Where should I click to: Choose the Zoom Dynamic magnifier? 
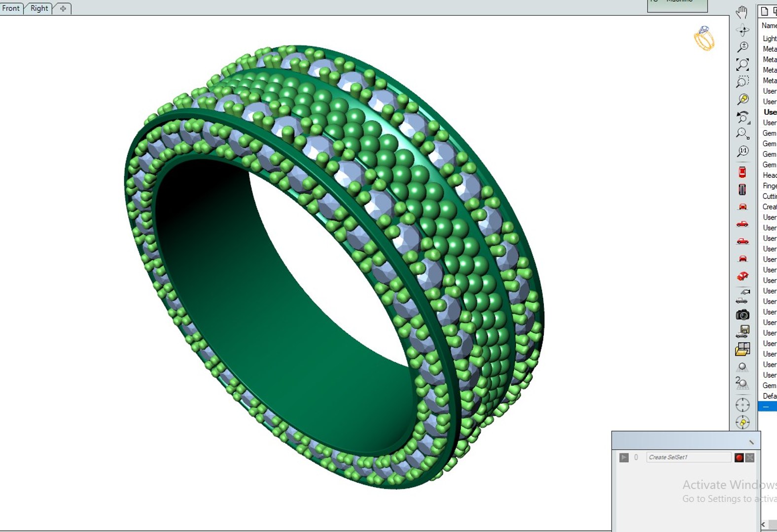click(x=742, y=47)
